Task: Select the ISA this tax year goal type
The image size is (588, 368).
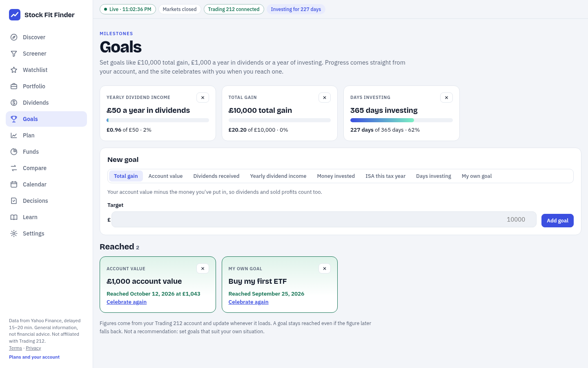Action: [385, 176]
